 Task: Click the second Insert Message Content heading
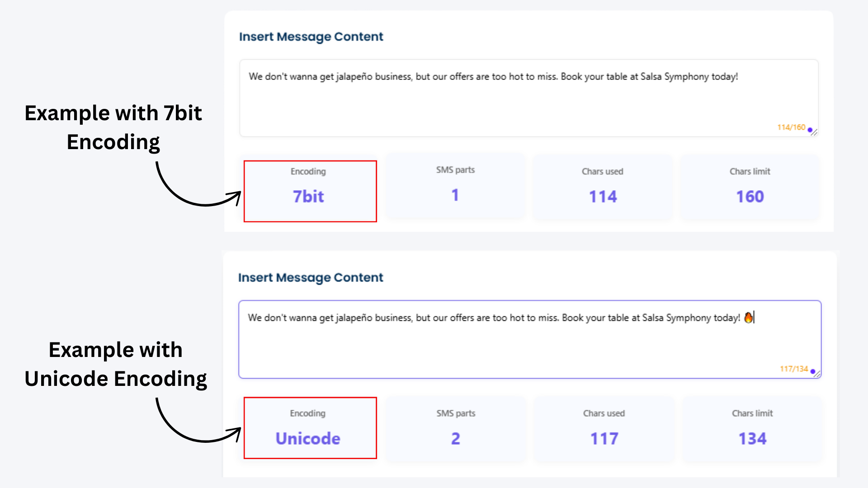pyautogui.click(x=311, y=277)
